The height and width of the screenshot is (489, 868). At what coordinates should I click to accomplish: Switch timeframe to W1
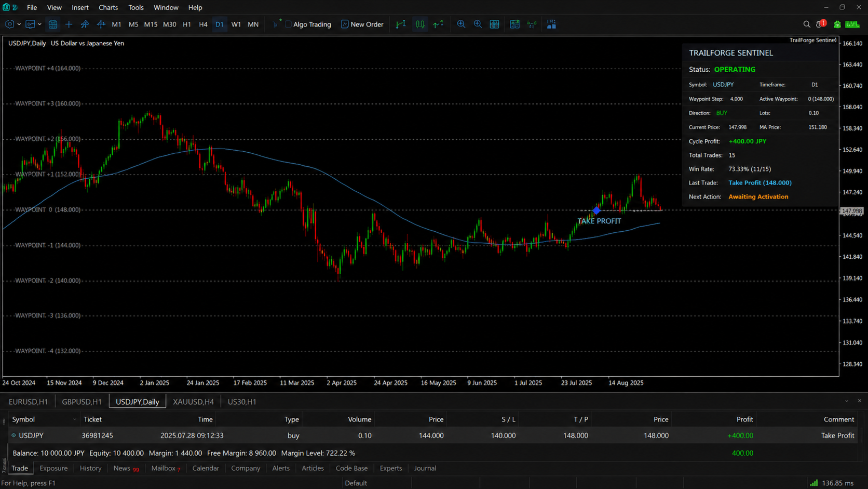(x=236, y=24)
